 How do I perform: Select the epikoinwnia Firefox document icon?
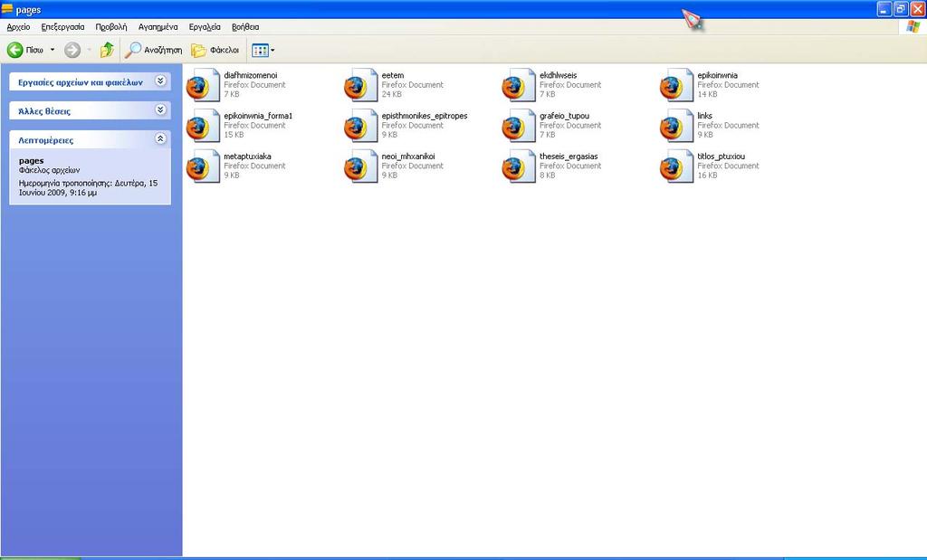(x=677, y=85)
